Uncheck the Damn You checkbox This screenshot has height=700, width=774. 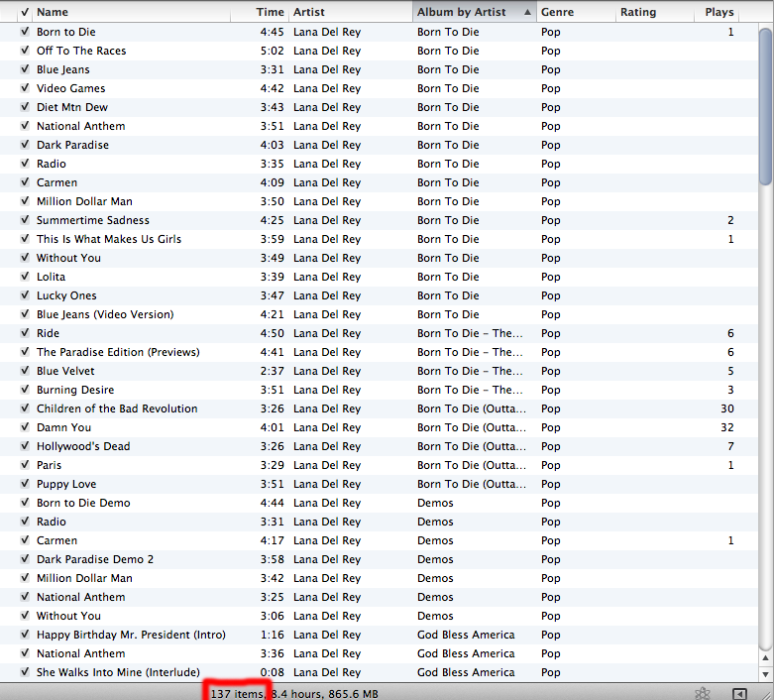(x=25, y=427)
